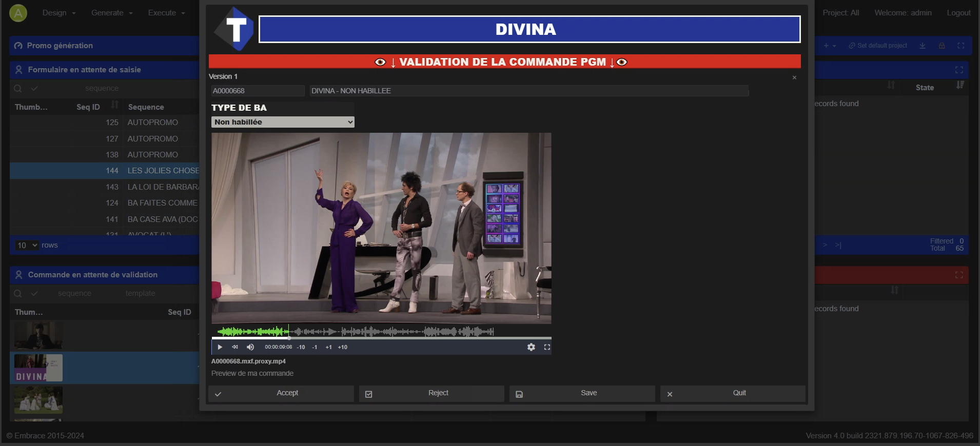This screenshot has width=980, height=446.
Task: Log out via Logout link
Action: click(958, 13)
